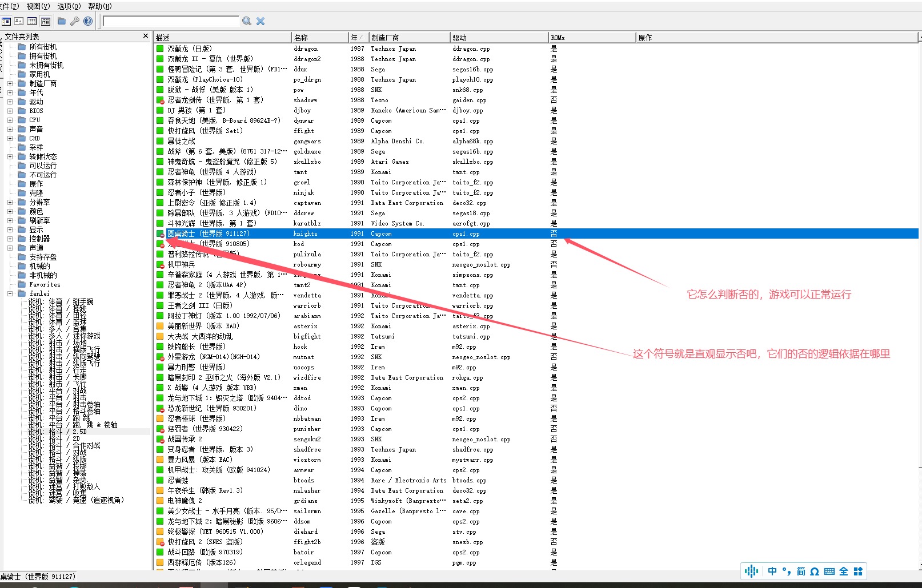Open IME Ω symbol input icon
922x588 pixels.
(815, 571)
